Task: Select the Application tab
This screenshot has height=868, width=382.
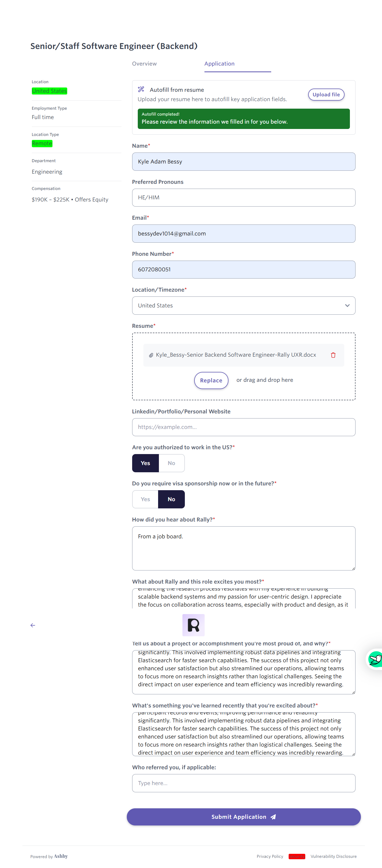Action: (x=219, y=64)
